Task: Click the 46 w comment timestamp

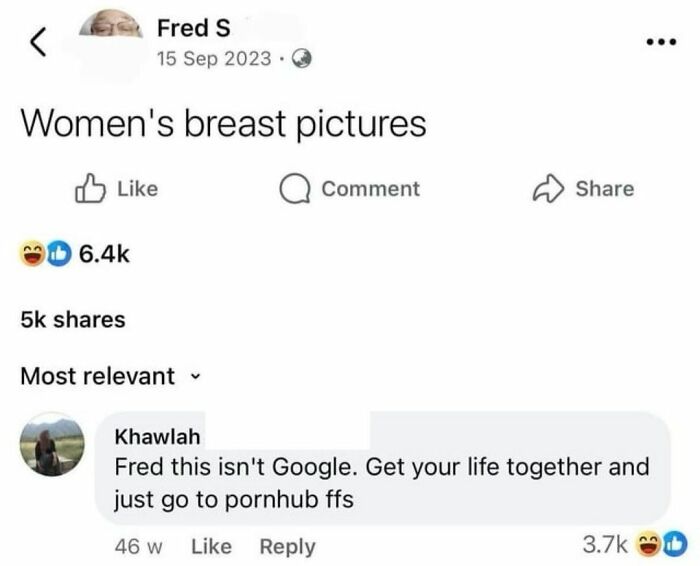Action: pos(136,546)
